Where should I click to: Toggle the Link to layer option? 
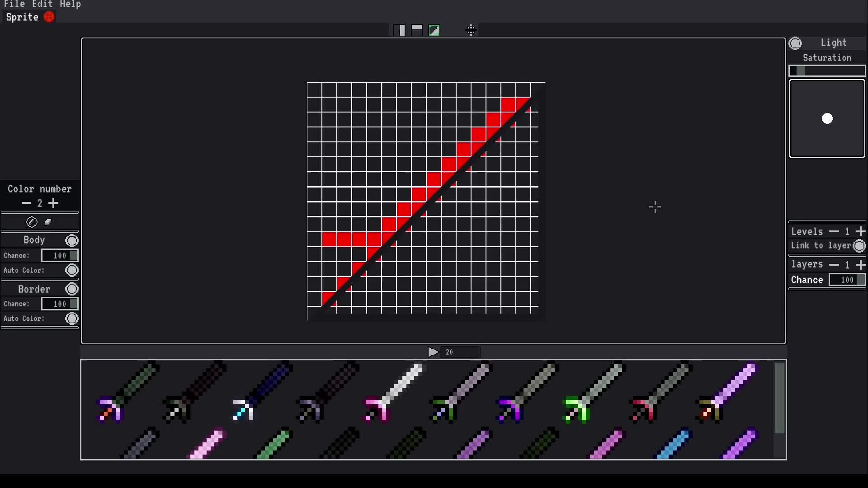tap(859, 246)
